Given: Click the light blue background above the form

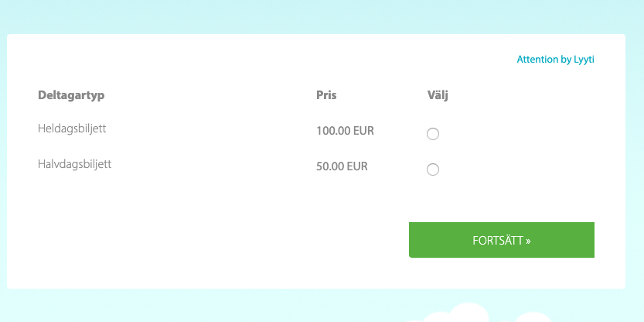Looking at the screenshot, I should pyautogui.click(x=309, y=15).
